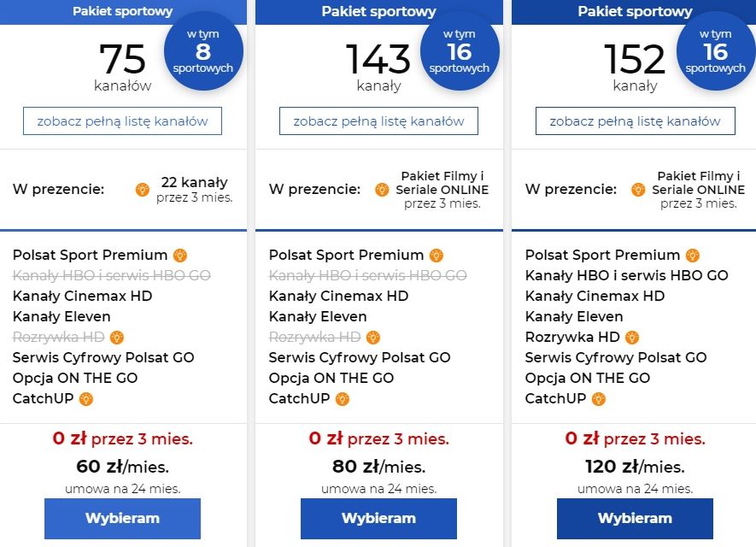
Task: Click bulb icon next to CatchUP in 60 zł plan
Action: pos(86,399)
